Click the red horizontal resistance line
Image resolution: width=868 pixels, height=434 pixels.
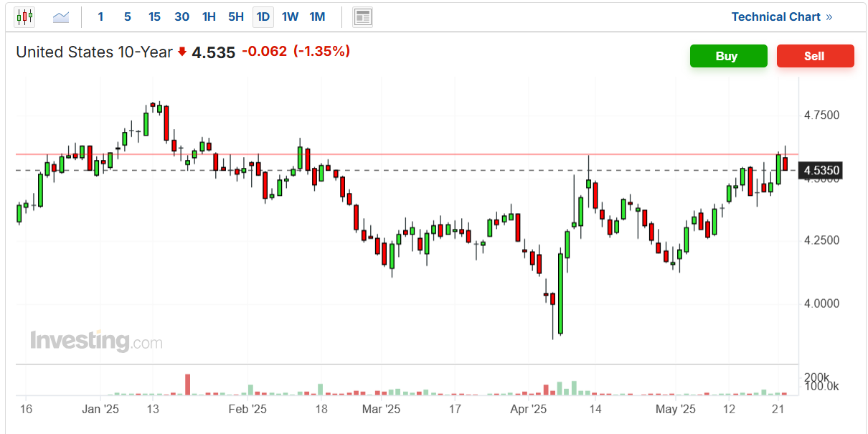(407, 154)
